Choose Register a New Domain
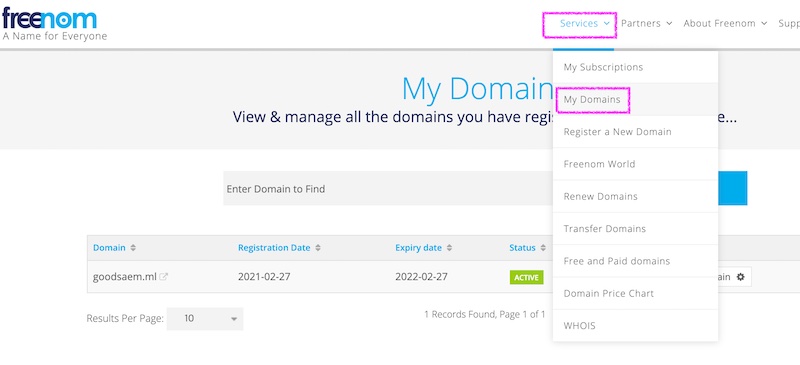The width and height of the screenshot is (800, 365). coord(635,132)
